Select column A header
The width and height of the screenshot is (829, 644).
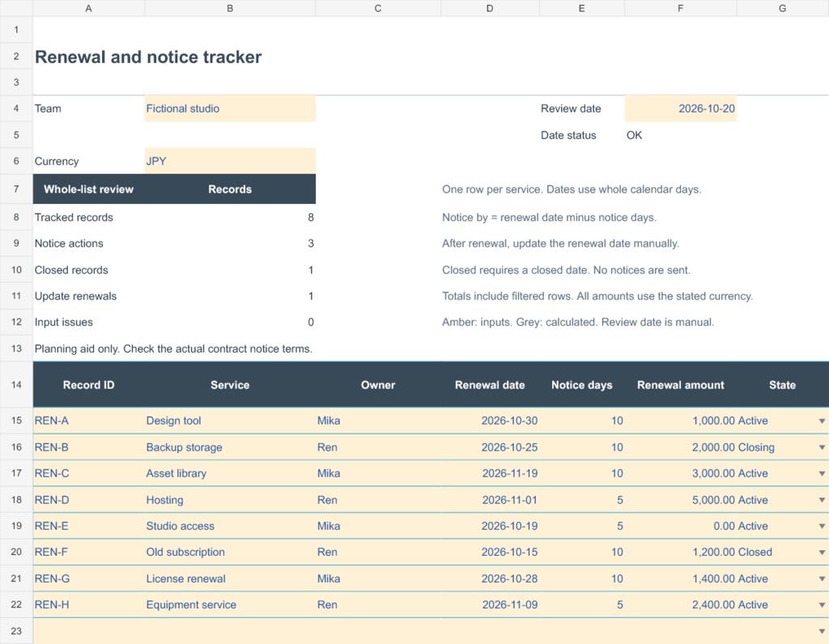coord(88,8)
